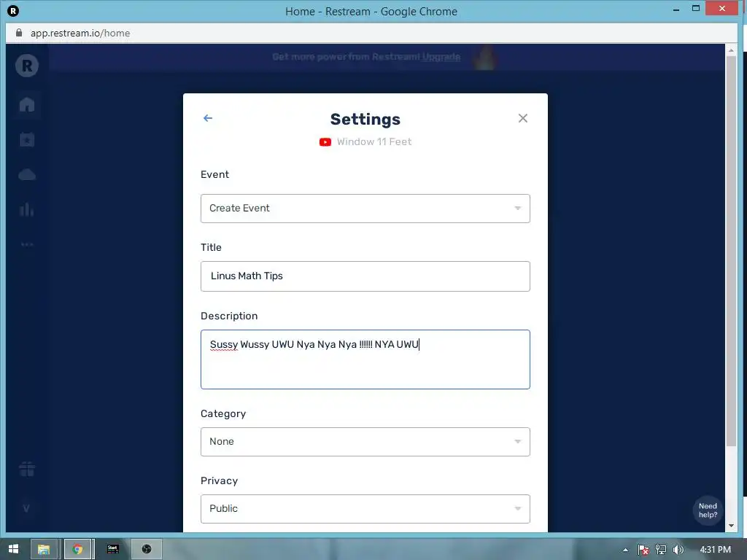
Task: Click the 4:31 PM taskbar clock
Action: coord(715,550)
